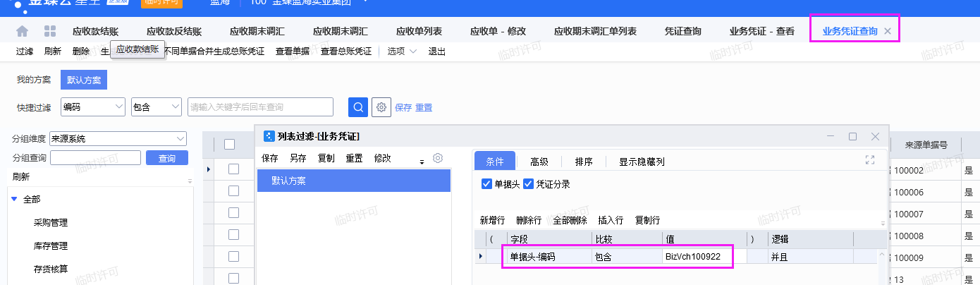The height and width of the screenshot is (285, 980).
Task: Select the 条件 tab
Action: [x=495, y=162]
